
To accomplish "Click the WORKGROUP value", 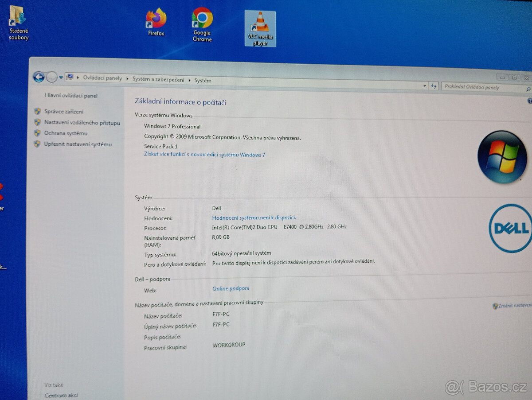I will (229, 345).
